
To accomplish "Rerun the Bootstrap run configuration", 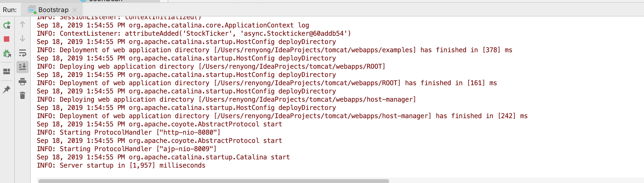I will 7,25.
